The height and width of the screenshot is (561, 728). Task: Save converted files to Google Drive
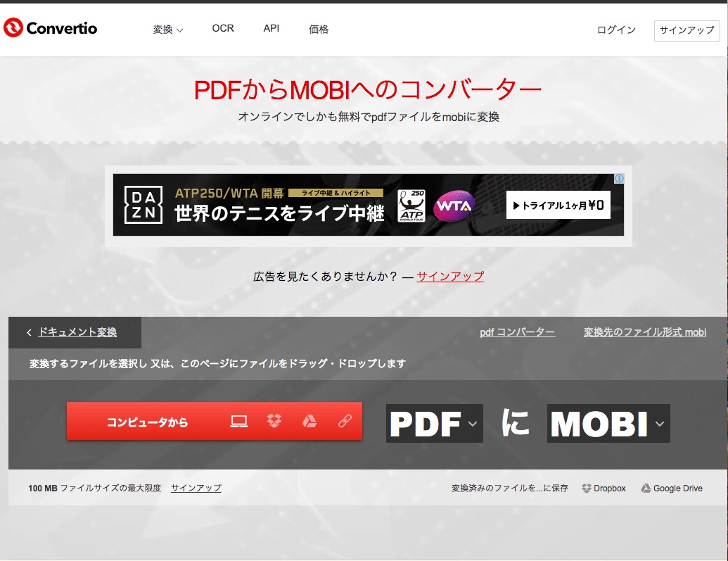click(671, 488)
